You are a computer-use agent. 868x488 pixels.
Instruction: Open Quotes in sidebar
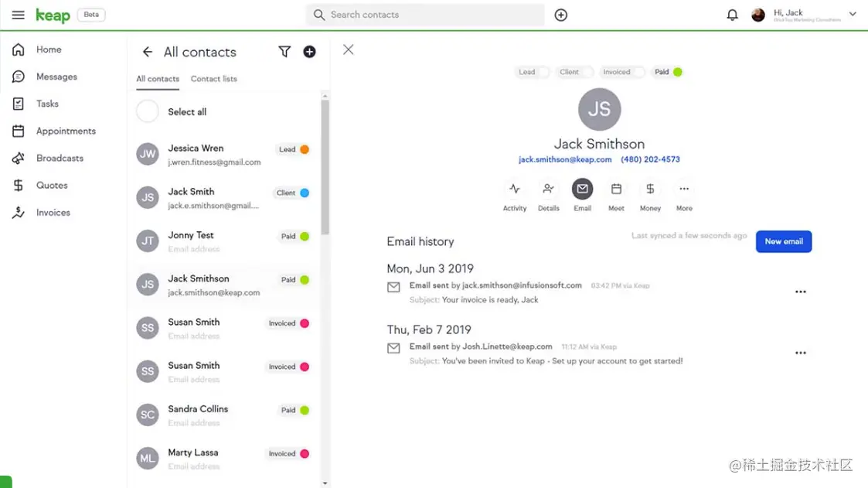[52, 185]
